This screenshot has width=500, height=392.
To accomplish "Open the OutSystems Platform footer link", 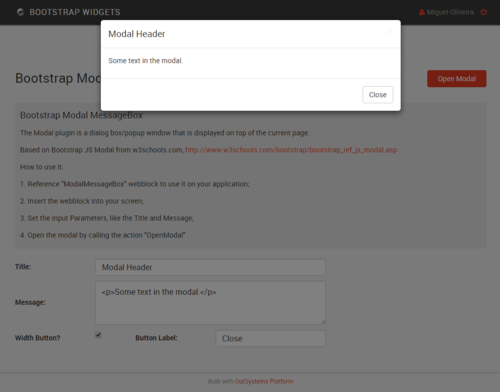I will coord(264,381).
